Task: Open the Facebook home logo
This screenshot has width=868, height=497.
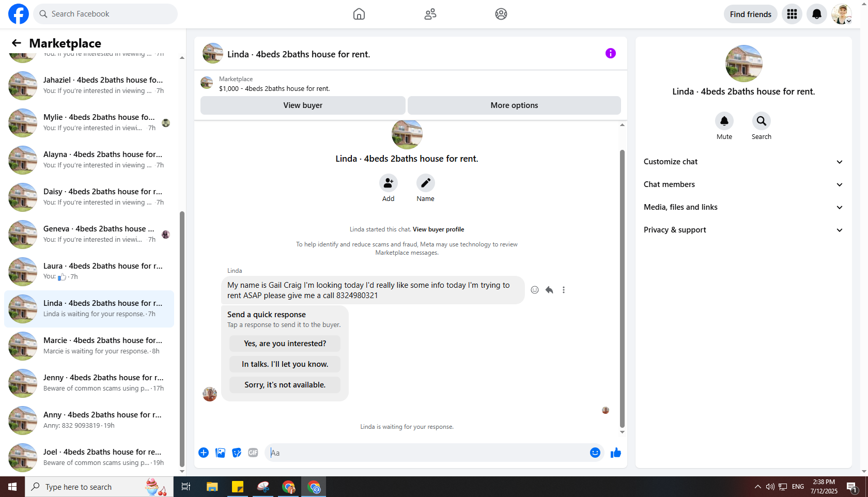Action: coord(19,14)
